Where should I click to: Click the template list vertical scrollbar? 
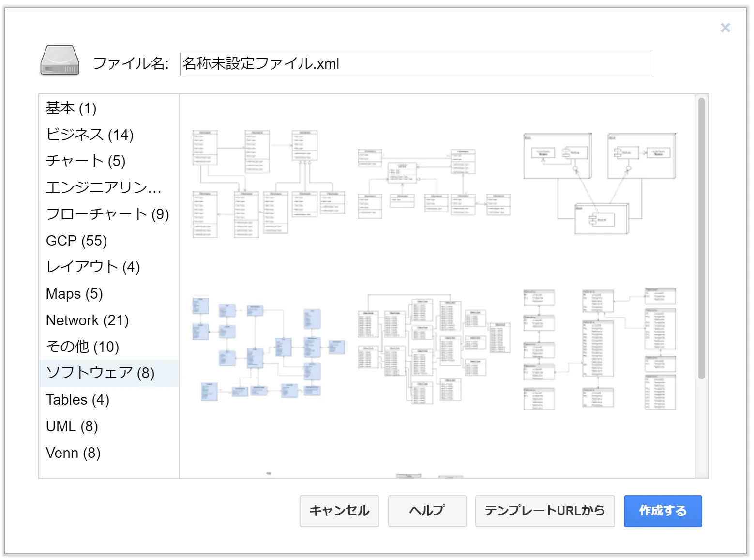(701, 239)
